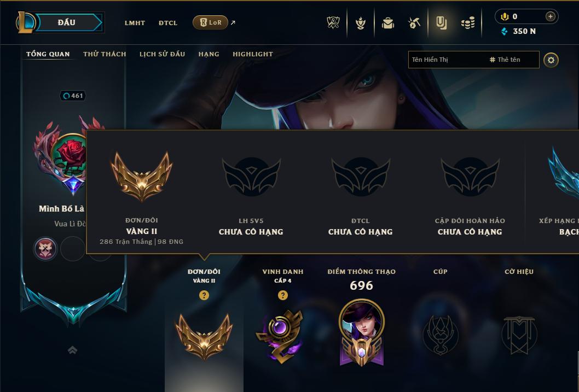Open the Collection backpack icon
The image size is (579, 392).
[x=387, y=23]
